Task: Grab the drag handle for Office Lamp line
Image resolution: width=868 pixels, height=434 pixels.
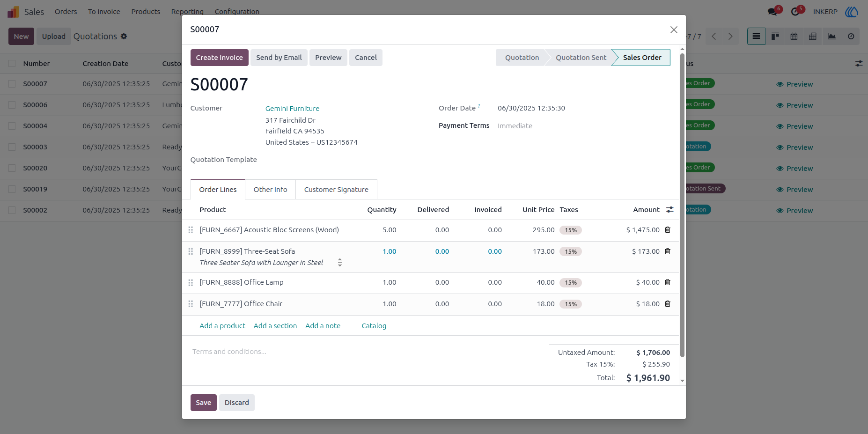Action: tap(191, 283)
